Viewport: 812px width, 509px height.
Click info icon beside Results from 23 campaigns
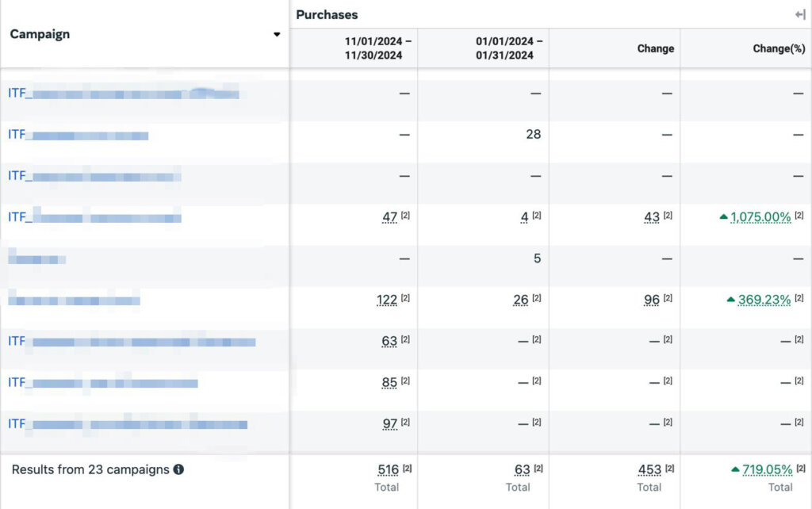pyautogui.click(x=178, y=469)
